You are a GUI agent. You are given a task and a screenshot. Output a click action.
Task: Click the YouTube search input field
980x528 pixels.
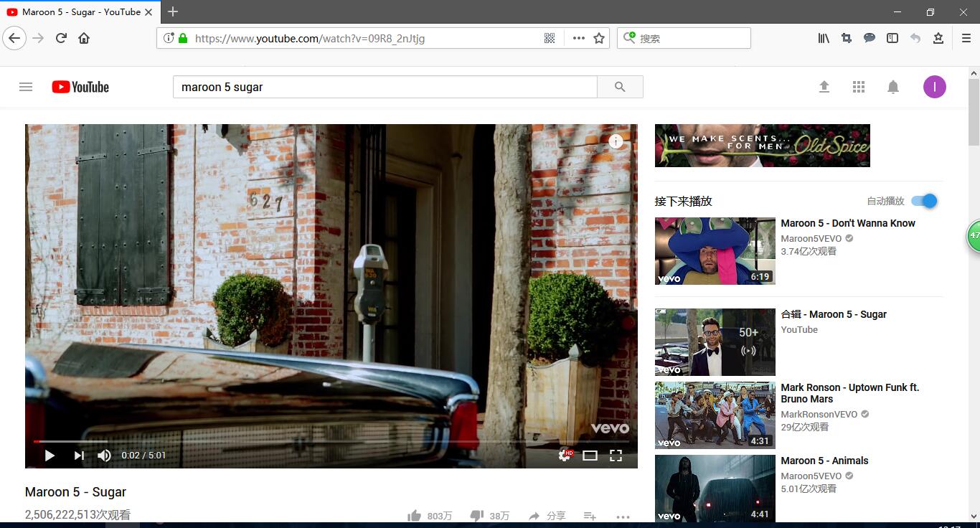(x=385, y=87)
